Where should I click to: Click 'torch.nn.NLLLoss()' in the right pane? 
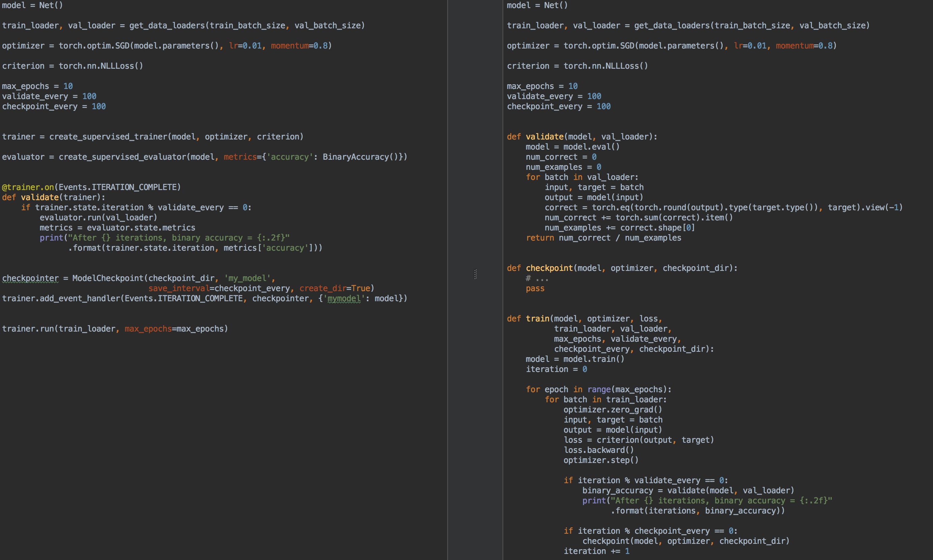point(605,66)
